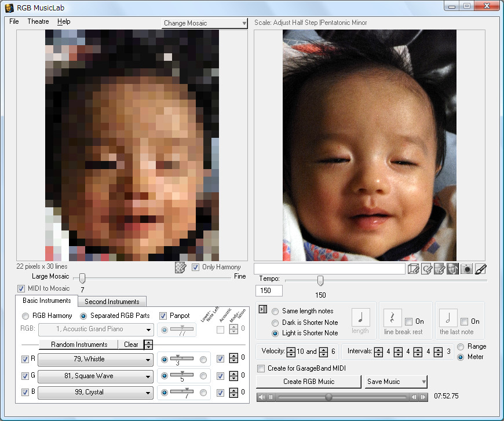This screenshot has height=421, width=504.
Task: Click the Mona Lisa music note icon
Action: (452, 269)
